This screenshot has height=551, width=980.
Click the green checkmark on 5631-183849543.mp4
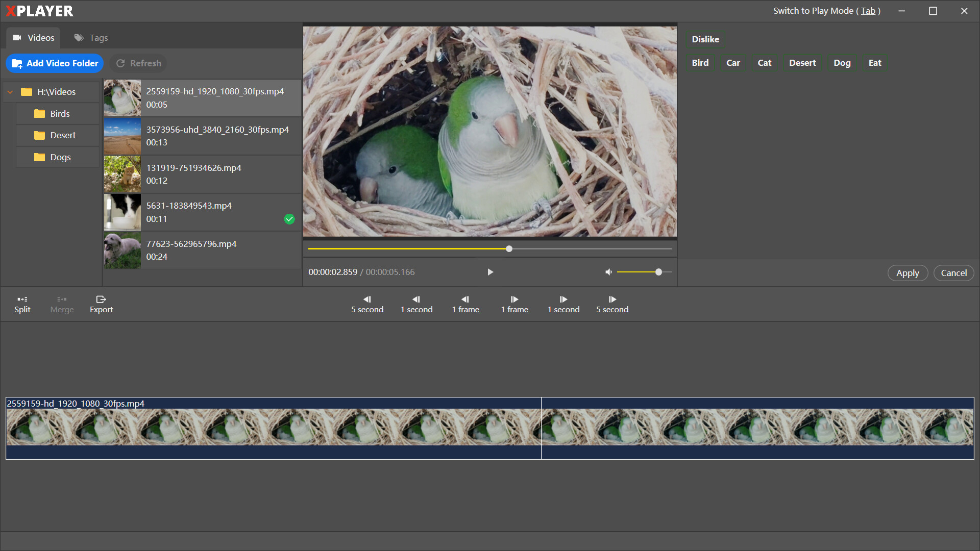(x=289, y=219)
